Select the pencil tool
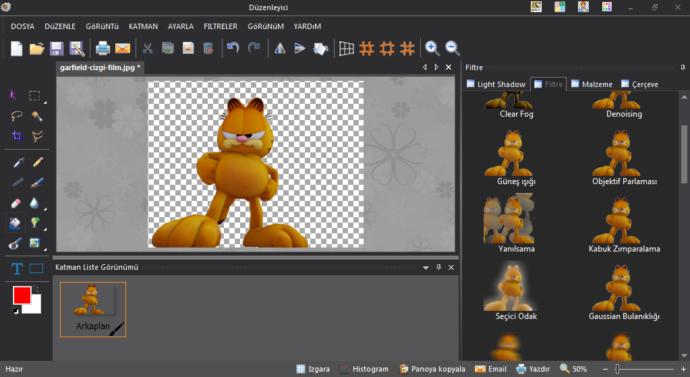This screenshot has width=690, height=377. pos(38,163)
